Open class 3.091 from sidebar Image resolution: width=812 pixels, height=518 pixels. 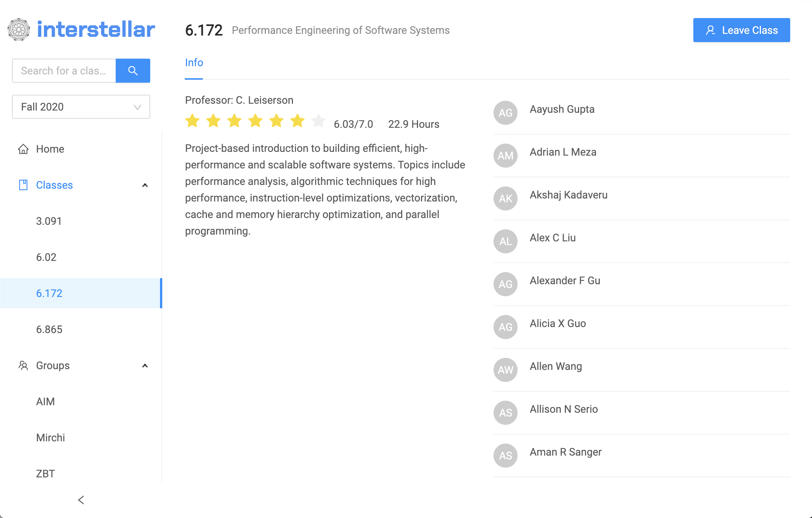tap(49, 221)
